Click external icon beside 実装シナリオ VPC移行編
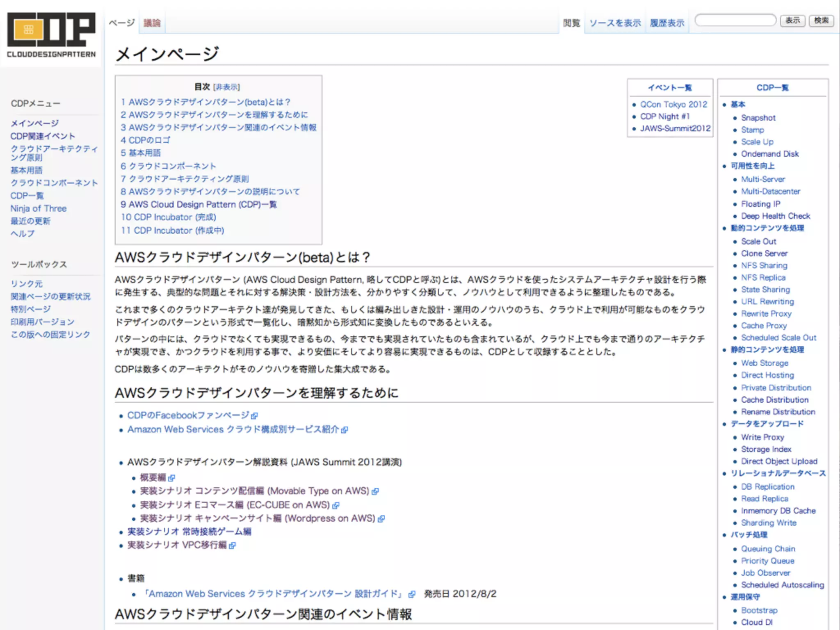This screenshot has width=840, height=630. click(232, 546)
